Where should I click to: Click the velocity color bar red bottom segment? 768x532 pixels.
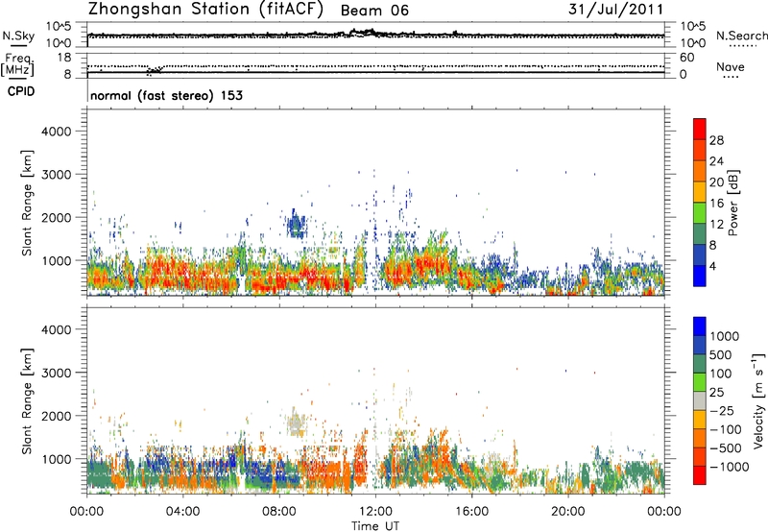700,475
